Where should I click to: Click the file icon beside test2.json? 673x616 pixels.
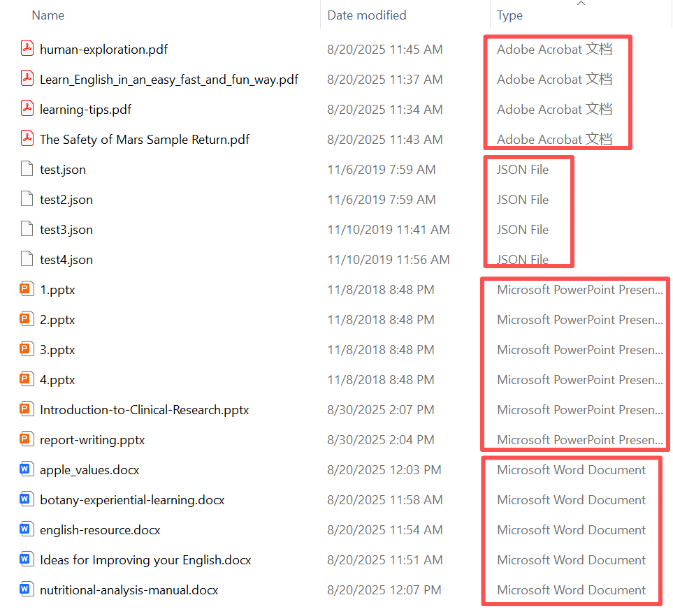pyautogui.click(x=27, y=198)
